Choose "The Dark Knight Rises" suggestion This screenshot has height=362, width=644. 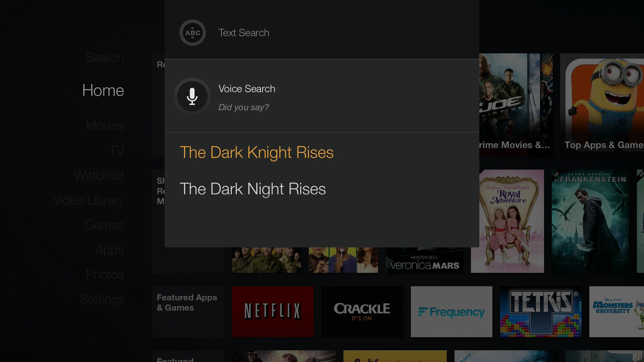pos(257,153)
